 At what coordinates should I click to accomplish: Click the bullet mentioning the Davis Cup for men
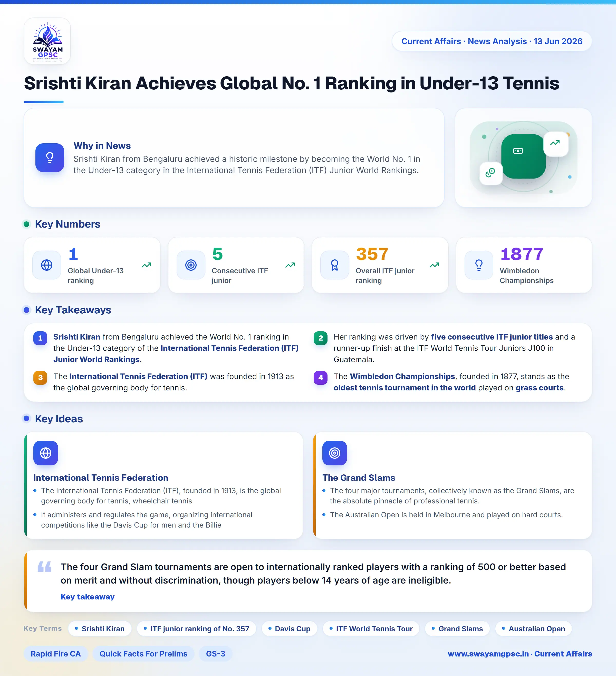click(x=147, y=520)
